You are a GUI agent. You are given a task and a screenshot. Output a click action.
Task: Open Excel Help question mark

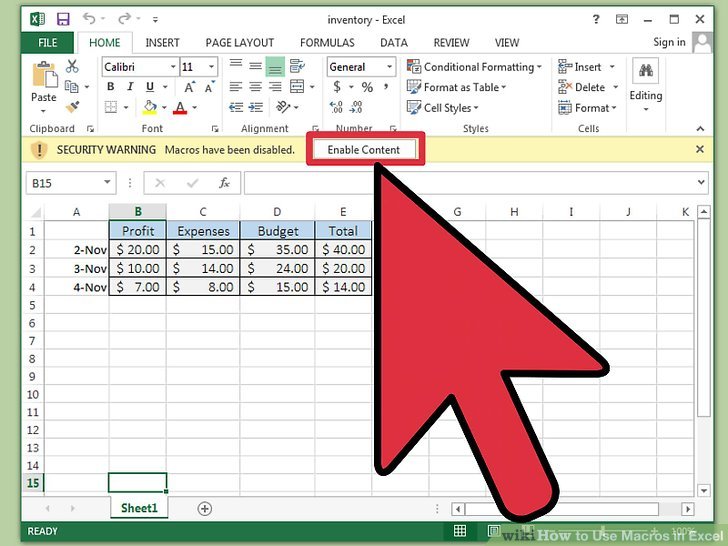tap(596, 19)
